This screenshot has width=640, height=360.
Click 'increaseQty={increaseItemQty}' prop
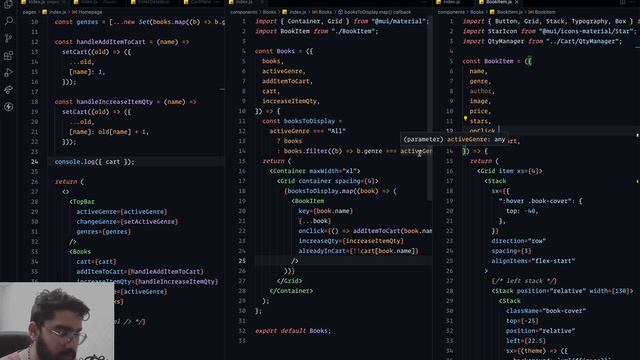coord(351,241)
